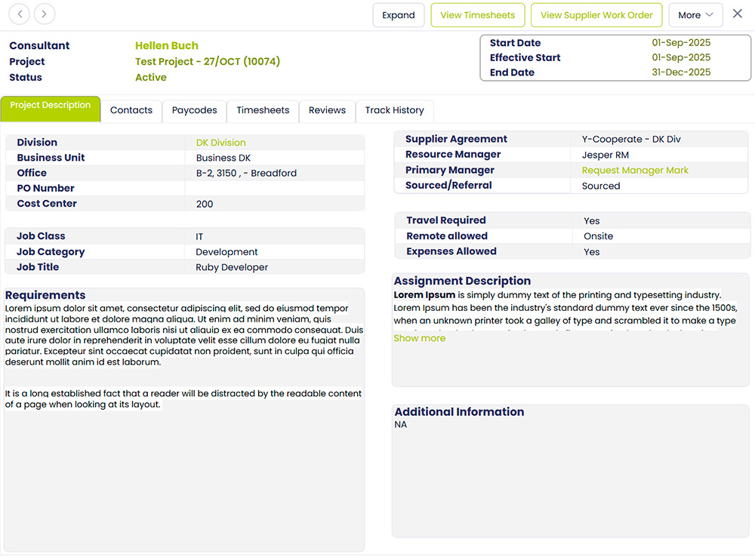Open View Timesheets
The image size is (755, 560).
(x=477, y=15)
